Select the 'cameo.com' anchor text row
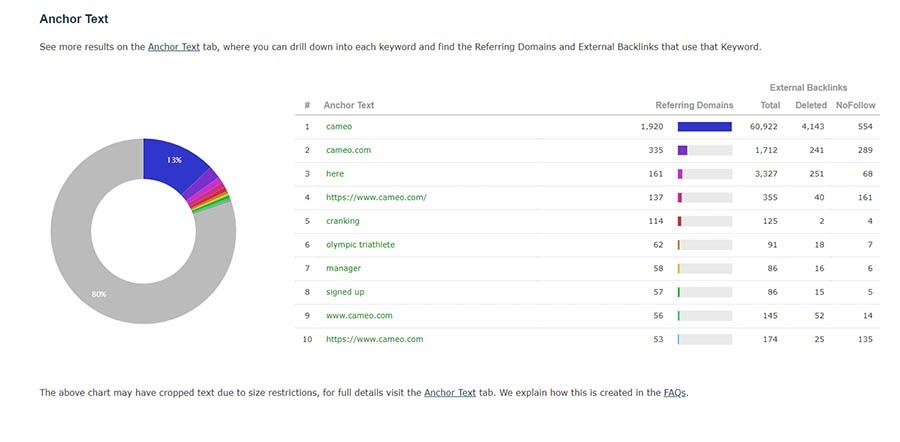 (x=348, y=150)
